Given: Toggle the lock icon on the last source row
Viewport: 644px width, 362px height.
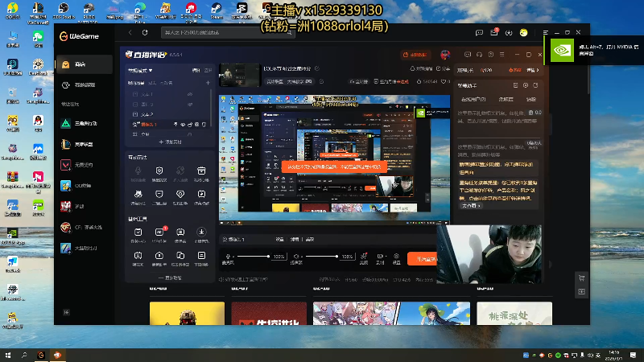Looking at the screenshot, I should (x=190, y=134).
